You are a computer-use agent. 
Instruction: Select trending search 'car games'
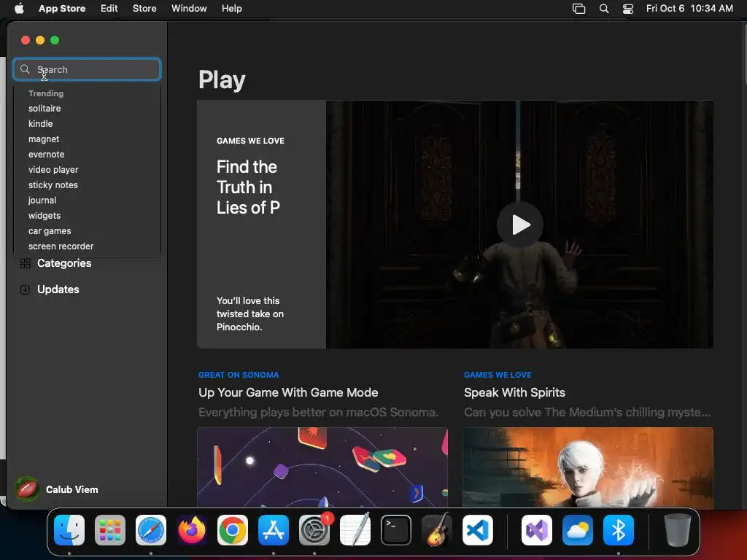point(50,231)
